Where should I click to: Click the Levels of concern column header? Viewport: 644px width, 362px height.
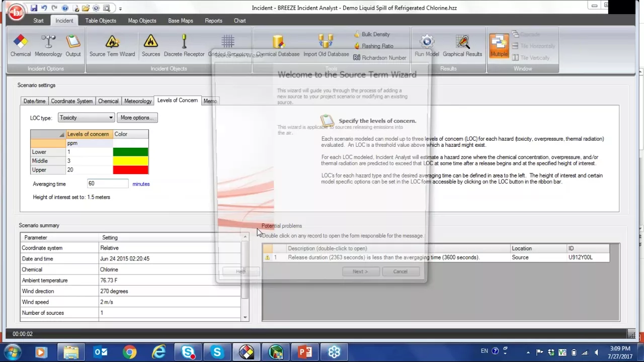click(x=89, y=134)
